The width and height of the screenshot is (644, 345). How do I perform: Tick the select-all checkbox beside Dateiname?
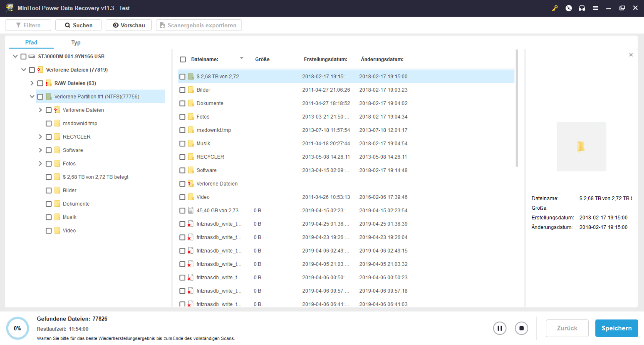tap(183, 59)
